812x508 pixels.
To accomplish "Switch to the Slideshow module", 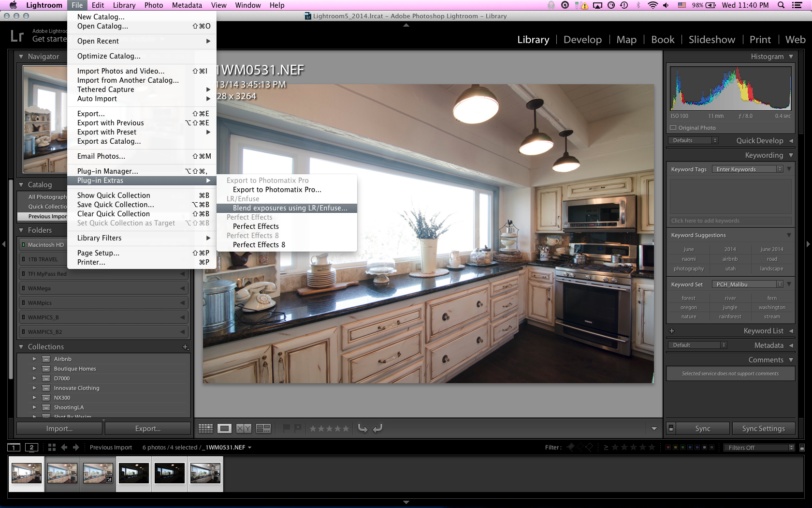I will pos(711,40).
